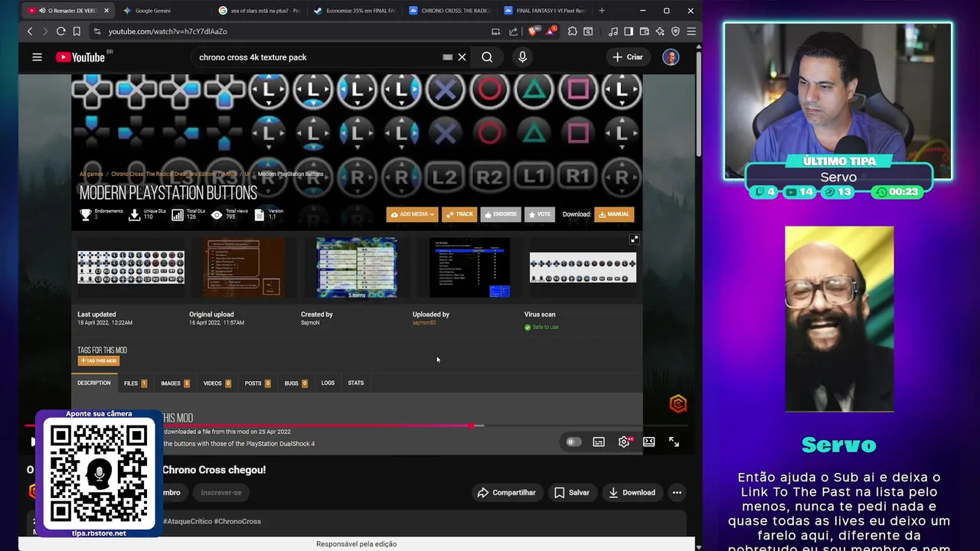This screenshot has height=551, width=980.
Task: Click the TAG THIS MOD button
Action: pyautogui.click(x=99, y=360)
